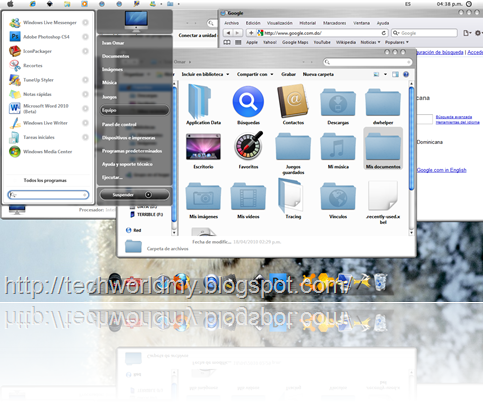
Task: Expand Microsoft Word 2010 jump list arrow
Action: [x=85, y=108]
